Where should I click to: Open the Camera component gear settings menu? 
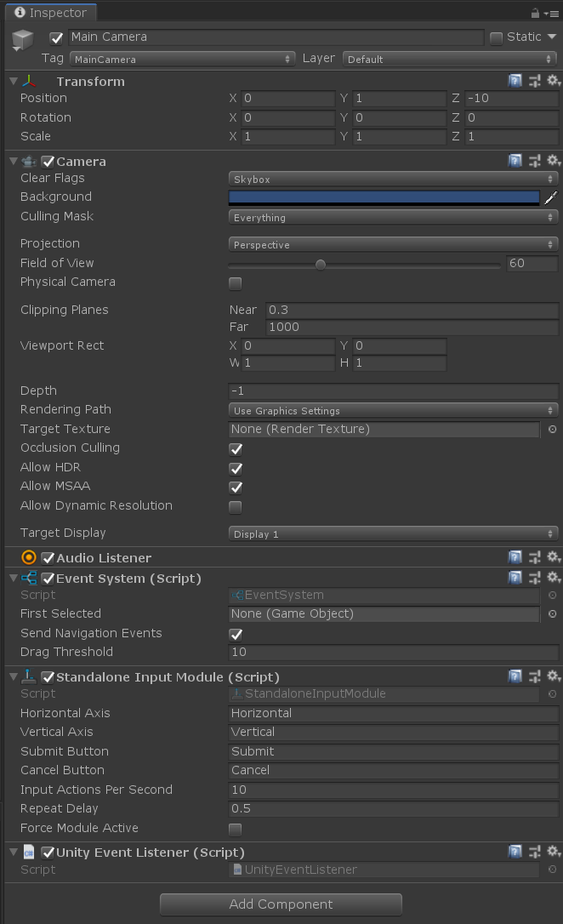point(554,160)
